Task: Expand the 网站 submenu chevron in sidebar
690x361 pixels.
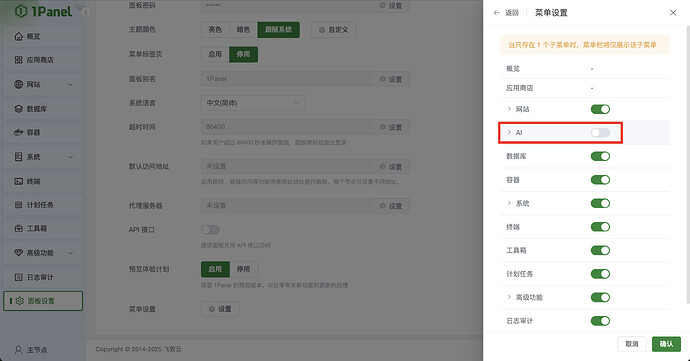Action: [x=70, y=85]
